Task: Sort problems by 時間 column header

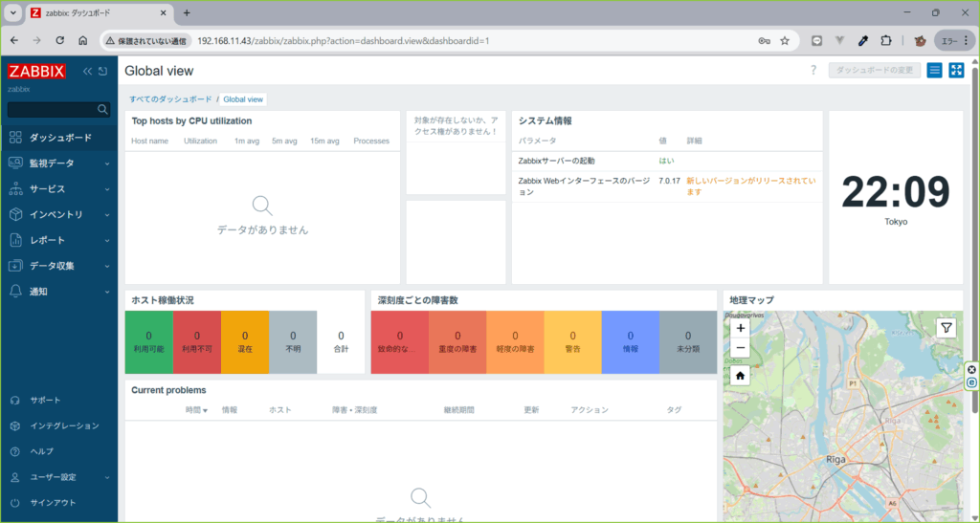Action: pyautogui.click(x=196, y=409)
